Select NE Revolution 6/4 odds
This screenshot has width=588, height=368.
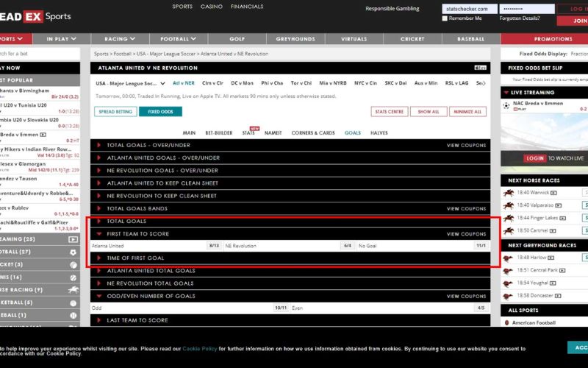pyautogui.click(x=348, y=246)
